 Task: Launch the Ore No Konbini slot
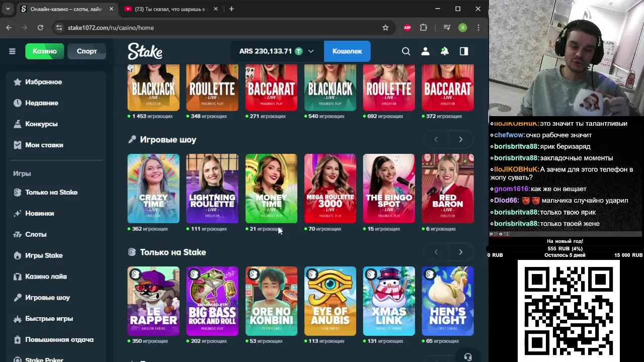coord(271,301)
